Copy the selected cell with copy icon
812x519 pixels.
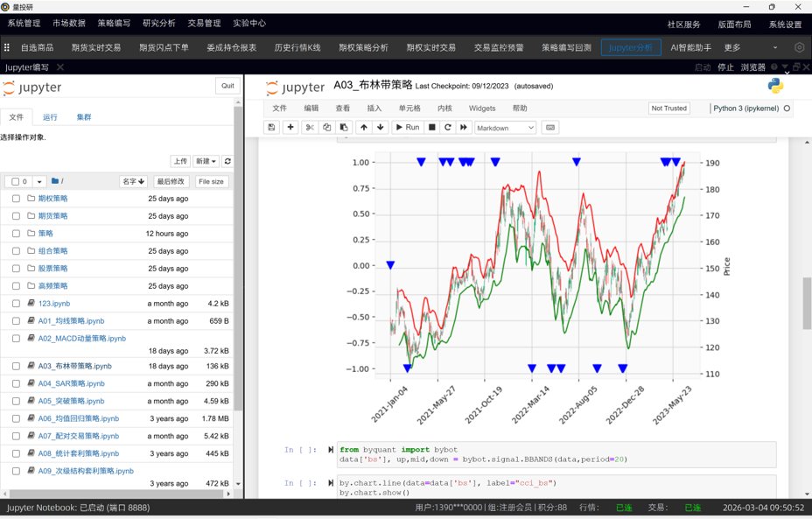(x=328, y=128)
